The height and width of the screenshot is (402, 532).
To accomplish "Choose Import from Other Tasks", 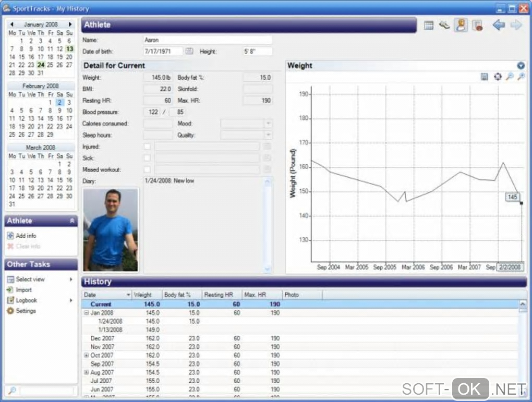I will (24, 290).
